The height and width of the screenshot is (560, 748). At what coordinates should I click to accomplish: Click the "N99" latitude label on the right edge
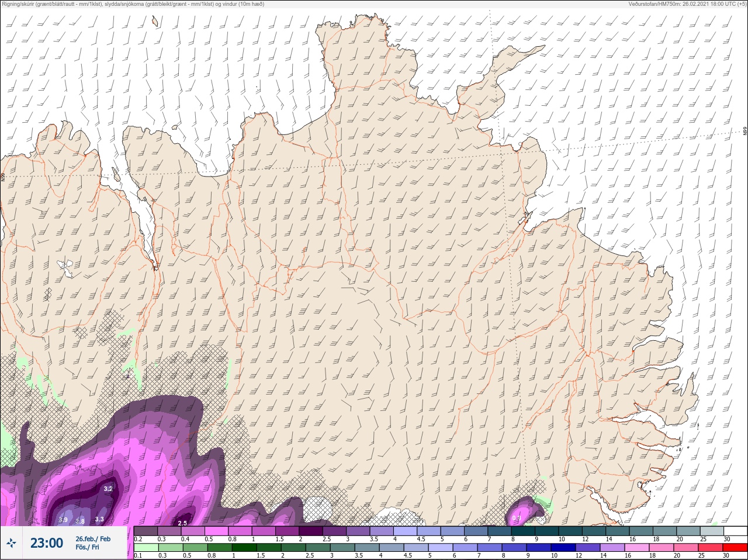745,132
